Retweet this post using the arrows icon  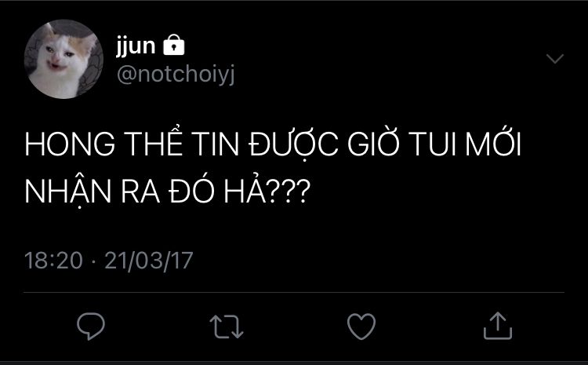click(x=227, y=325)
